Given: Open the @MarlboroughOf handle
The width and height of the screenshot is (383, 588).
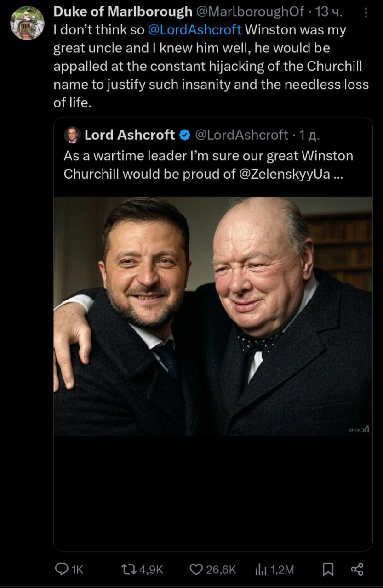Looking at the screenshot, I should [x=250, y=12].
